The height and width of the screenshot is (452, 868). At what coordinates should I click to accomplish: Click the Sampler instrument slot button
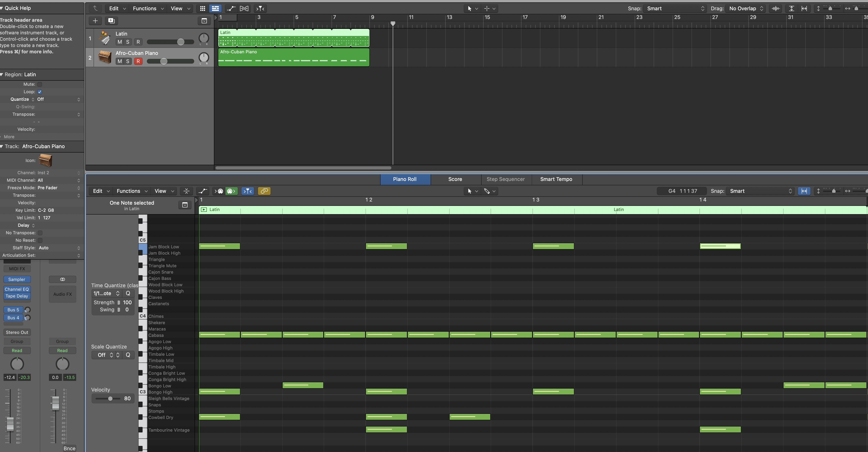pyautogui.click(x=17, y=279)
